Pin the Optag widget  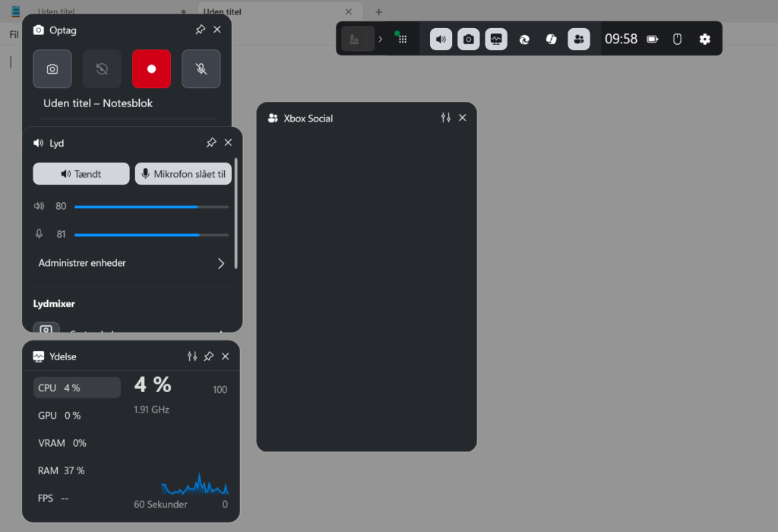[x=200, y=30]
